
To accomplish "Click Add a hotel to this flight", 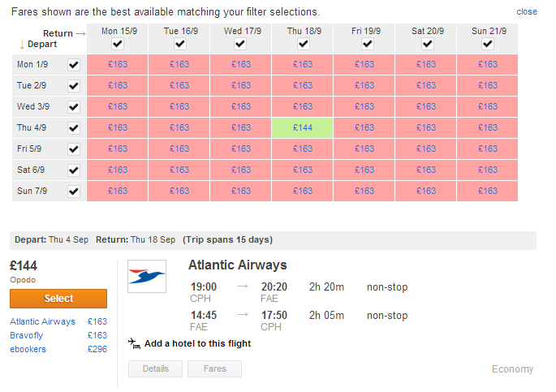I will pos(197,343).
